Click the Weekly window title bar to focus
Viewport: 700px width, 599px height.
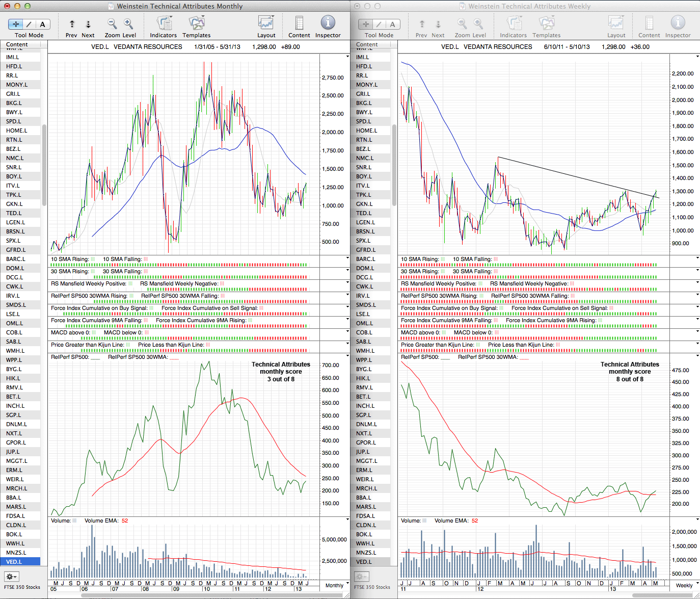pos(529,6)
